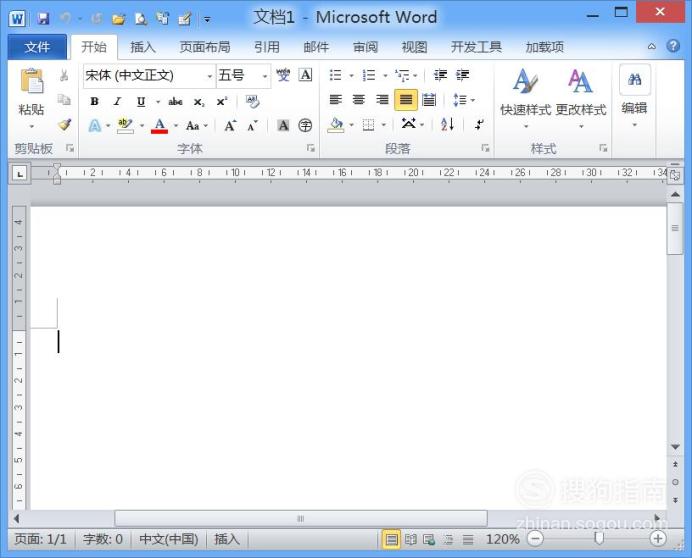Toggle Show/Hide paragraph marks
The image size is (692, 558).
(x=479, y=124)
